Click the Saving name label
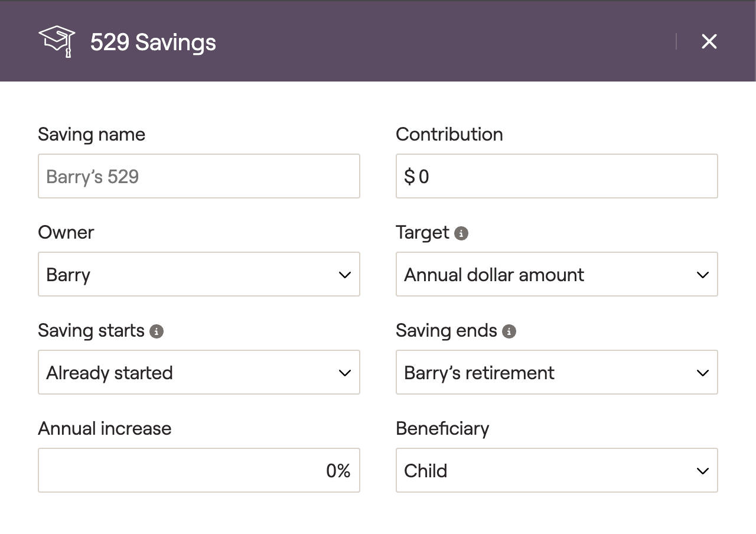The width and height of the screenshot is (756, 534). tap(92, 135)
